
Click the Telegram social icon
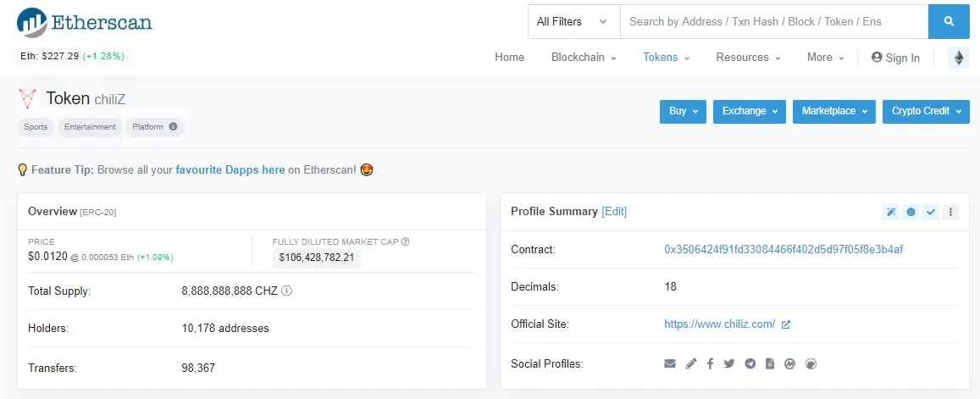point(750,363)
